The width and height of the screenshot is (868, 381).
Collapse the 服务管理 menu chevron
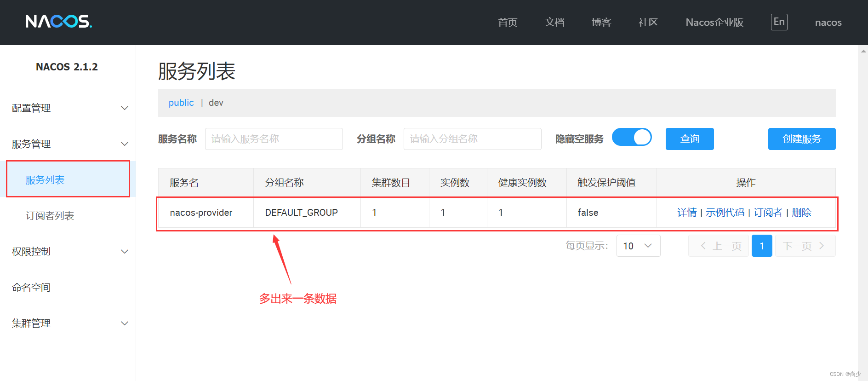click(124, 144)
